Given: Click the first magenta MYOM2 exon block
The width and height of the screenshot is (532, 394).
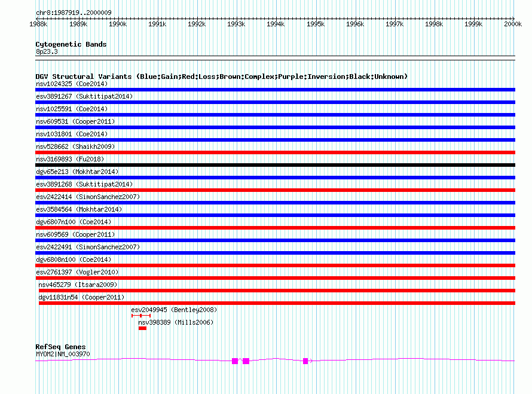Looking at the screenshot, I should pyautogui.click(x=235, y=361).
